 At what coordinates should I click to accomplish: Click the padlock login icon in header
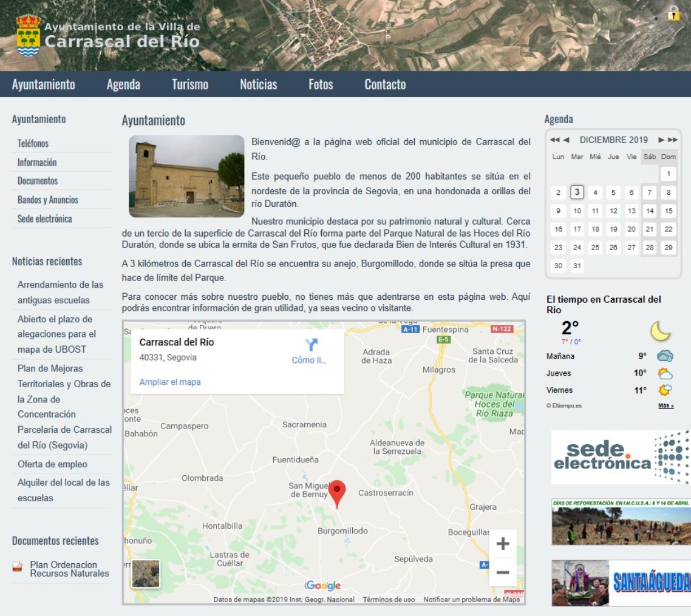coord(673,13)
